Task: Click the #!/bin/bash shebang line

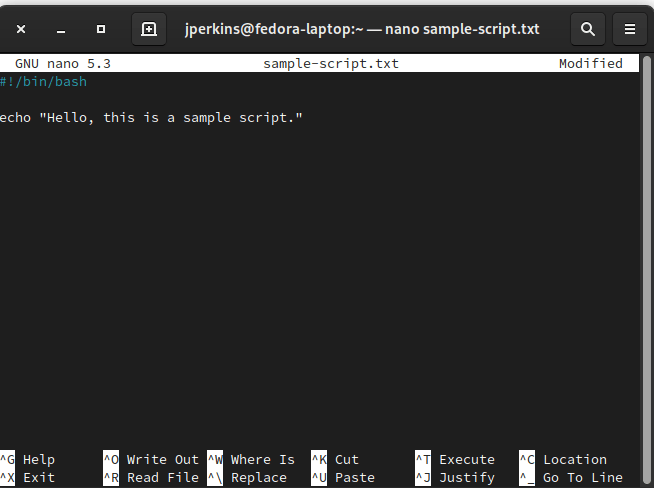Action: [x=44, y=82]
